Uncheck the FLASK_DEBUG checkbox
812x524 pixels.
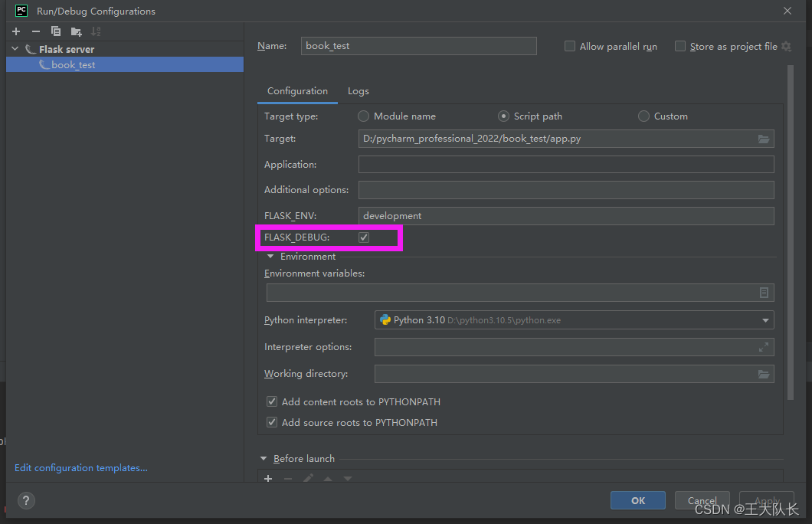[364, 237]
